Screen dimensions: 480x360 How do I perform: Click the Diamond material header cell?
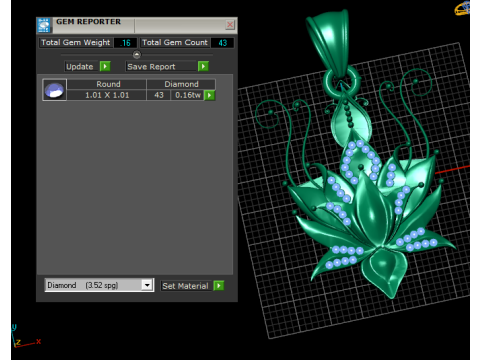pos(181,84)
